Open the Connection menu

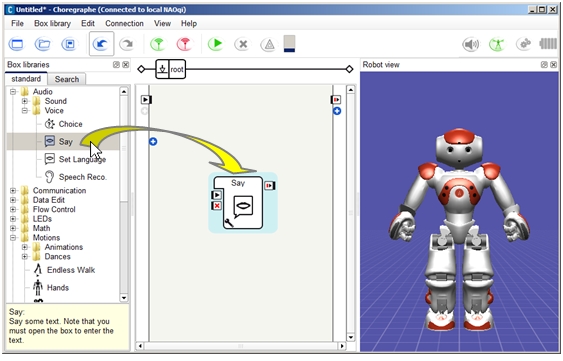click(x=124, y=23)
